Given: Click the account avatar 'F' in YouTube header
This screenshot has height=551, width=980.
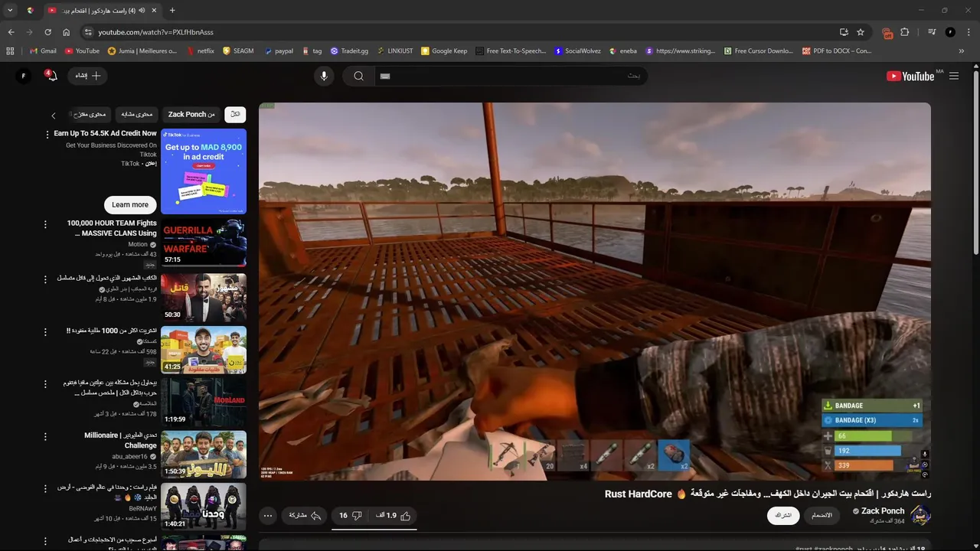Looking at the screenshot, I should tap(24, 76).
